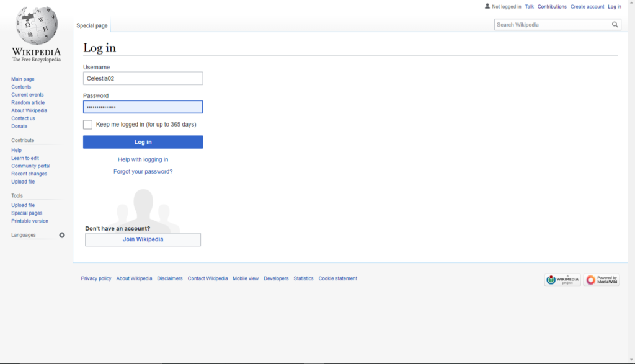This screenshot has width=635, height=364.
Task: Click the Languages sidebar heading
Action: tap(24, 235)
